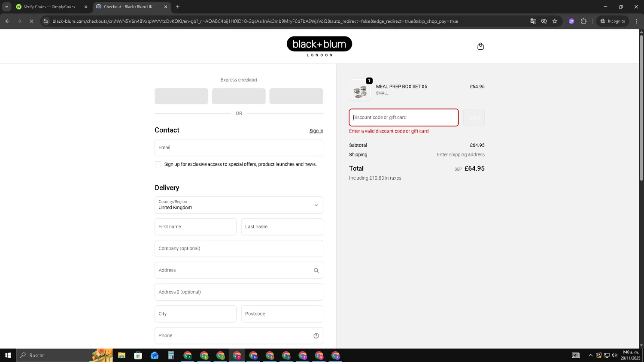644x362 pixels.
Task: Open the tab search dropdown arrow
Action: click(x=6, y=7)
